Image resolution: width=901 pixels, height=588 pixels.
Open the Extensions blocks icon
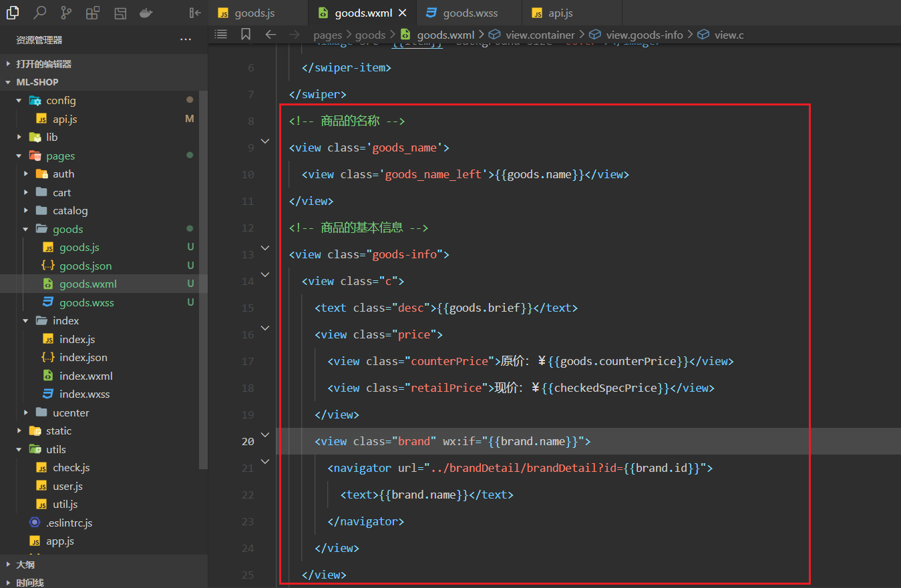pos(94,13)
